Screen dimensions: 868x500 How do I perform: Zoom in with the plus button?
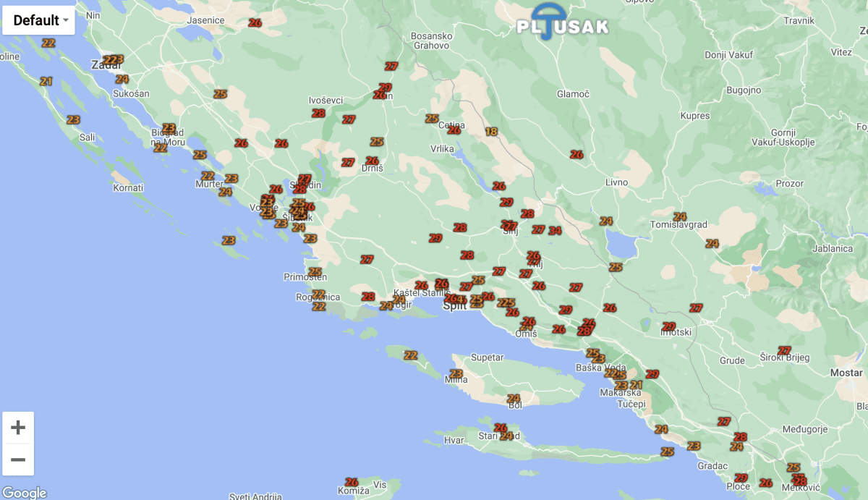tap(18, 427)
